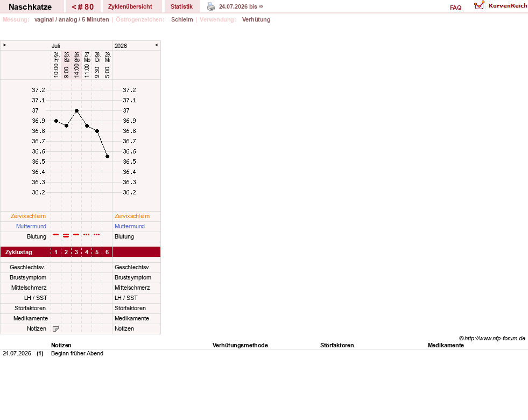528x420 pixels.
Task: Click the left Störfaktoren row label
Action: [x=30, y=308]
